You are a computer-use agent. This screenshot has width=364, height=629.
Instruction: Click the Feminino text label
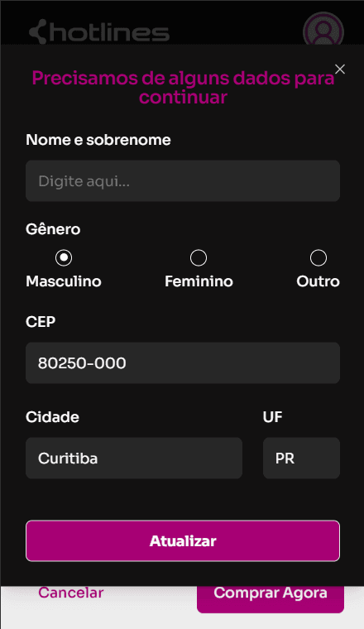tap(199, 281)
